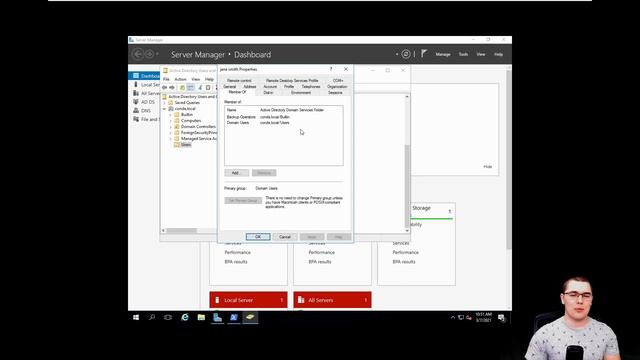Open Help menu in Active Directory Users window
640x360 pixels.
click(x=209, y=79)
